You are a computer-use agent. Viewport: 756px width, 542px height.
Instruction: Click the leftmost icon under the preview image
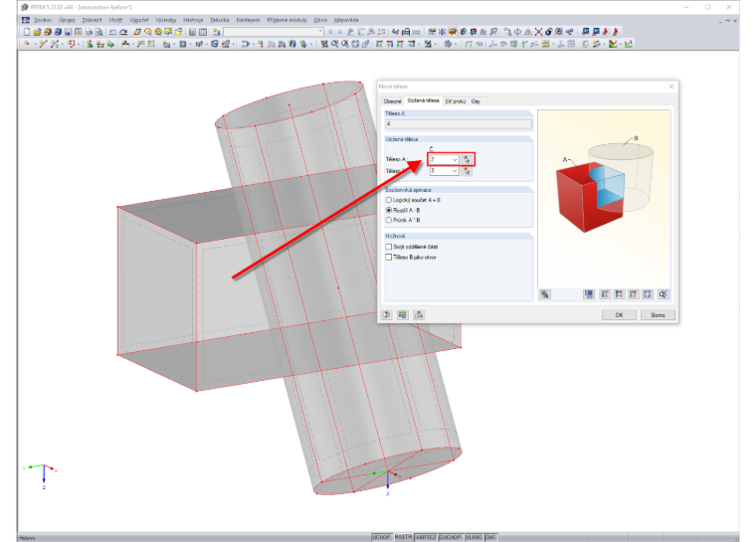coord(545,294)
